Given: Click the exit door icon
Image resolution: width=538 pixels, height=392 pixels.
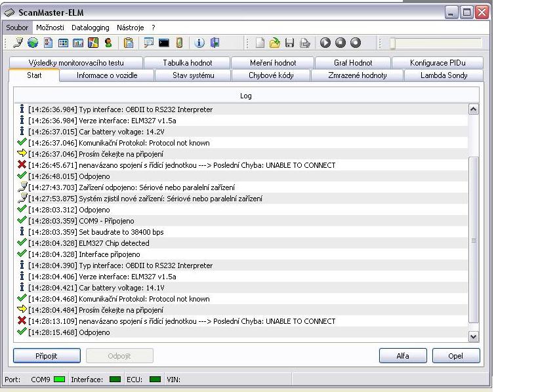Looking at the screenshot, I should coord(215,43).
